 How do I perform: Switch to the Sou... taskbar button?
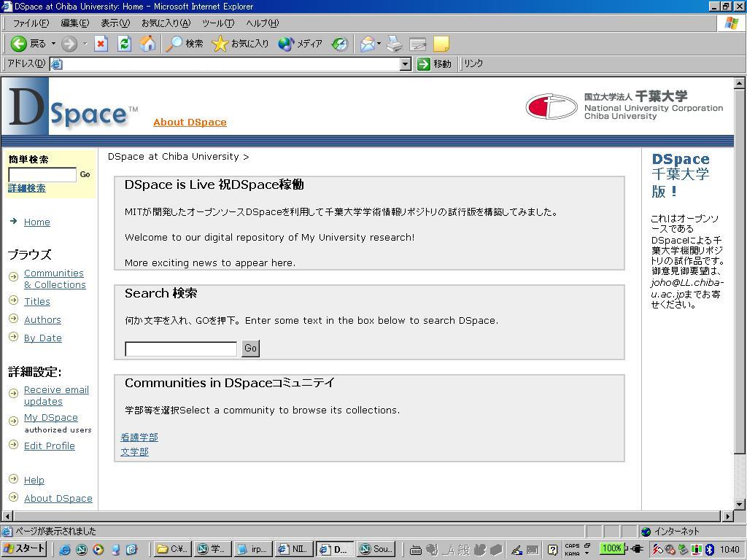(x=377, y=549)
